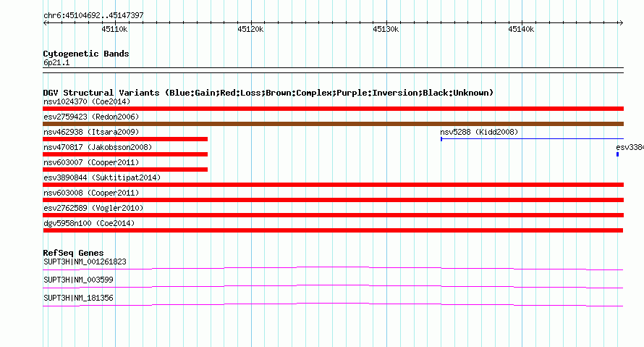Select the Cytogenetic Bands track title
Screen dimensions: 644x347
86,54
